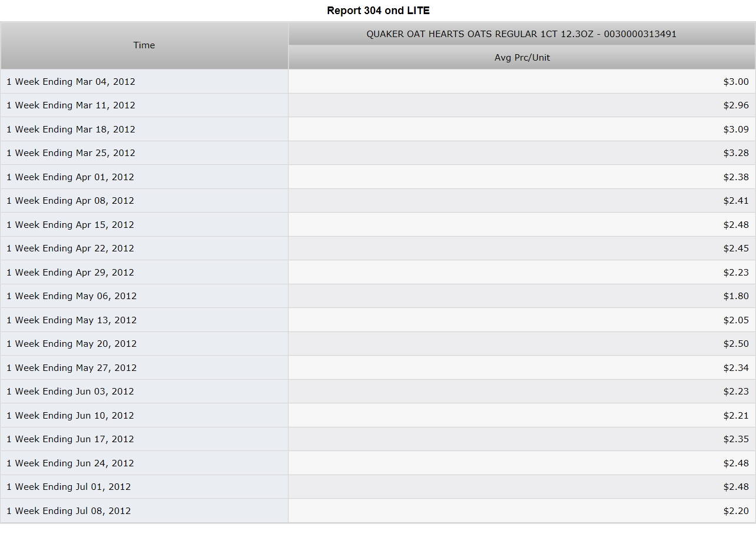Screen dimensions: 756x557
Task: Click the $2.50 price value
Action: pyautogui.click(x=736, y=344)
